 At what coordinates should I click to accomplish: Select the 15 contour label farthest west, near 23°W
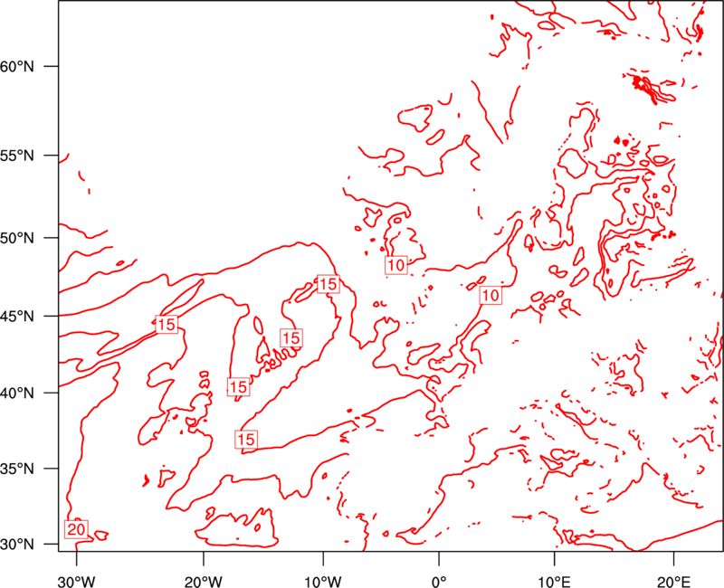tap(167, 325)
